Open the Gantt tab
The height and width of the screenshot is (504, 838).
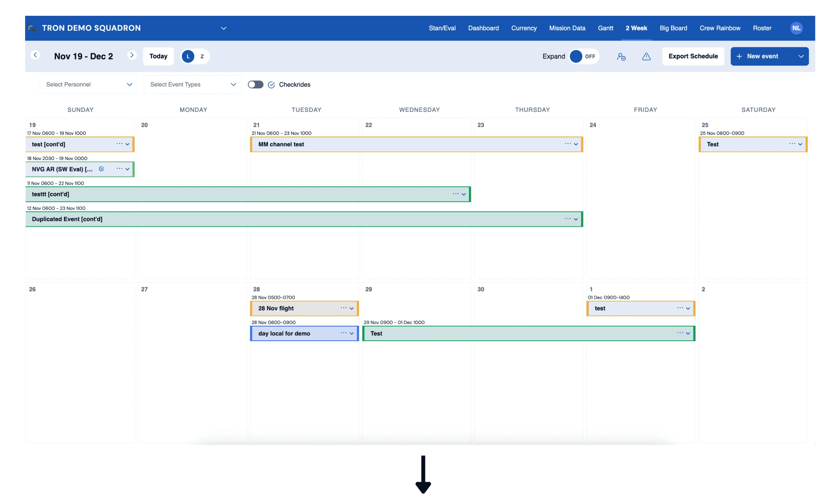click(605, 28)
